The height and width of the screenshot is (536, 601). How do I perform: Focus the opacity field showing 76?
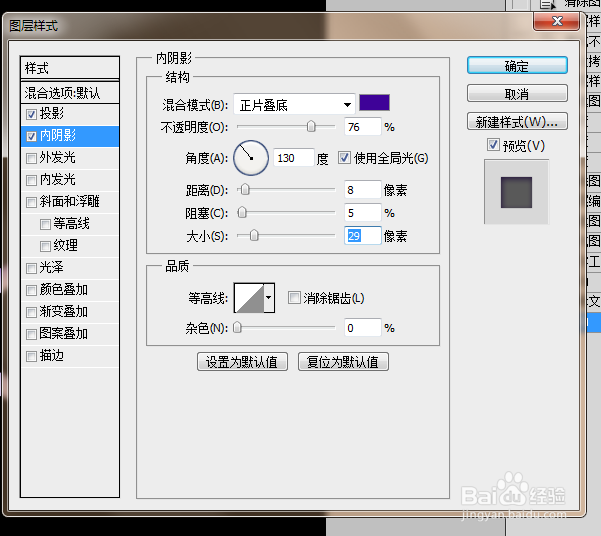[363, 127]
